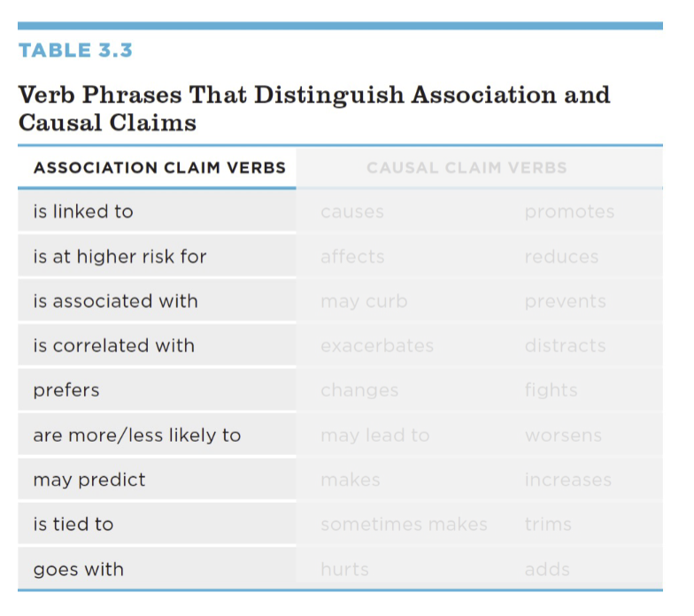The height and width of the screenshot is (616, 694).
Task: Select the "goes with" cell
Action: click(x=78, y=569)
